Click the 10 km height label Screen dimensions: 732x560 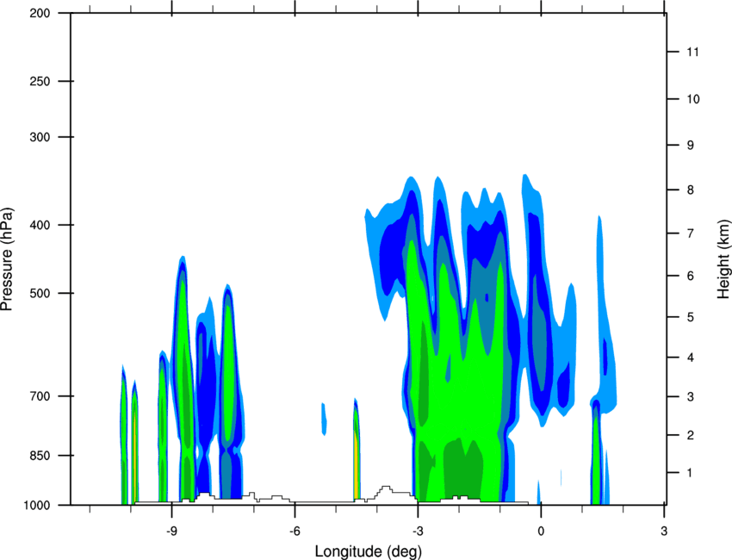(x=693, y=99)
